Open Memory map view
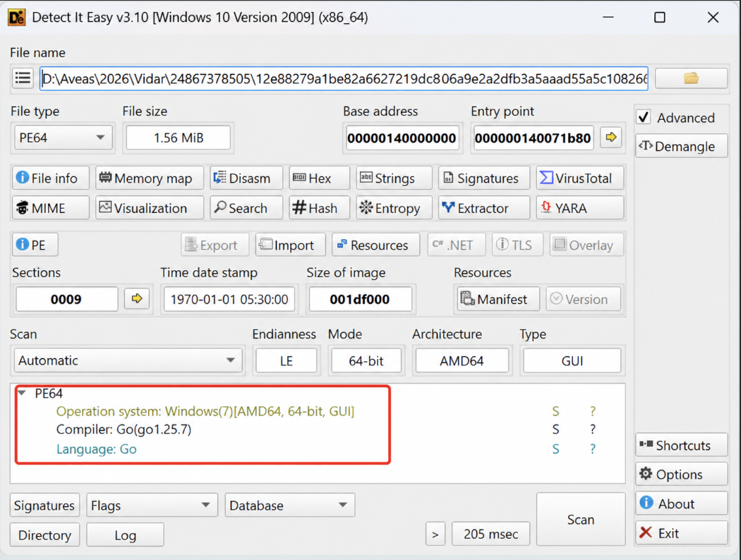741x560 pixels. tap(150, 178)
